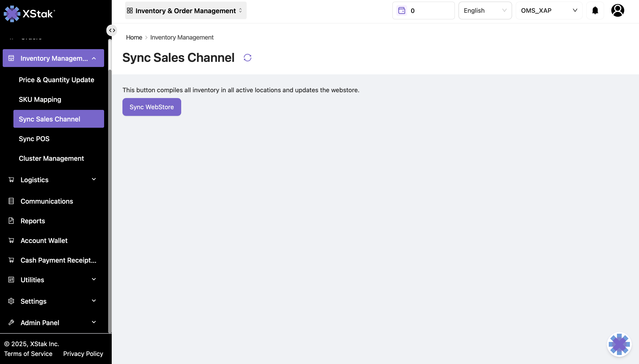
Task: Select Price & Quantity Update
Action: pyautogui.click(x=56, y=80)
